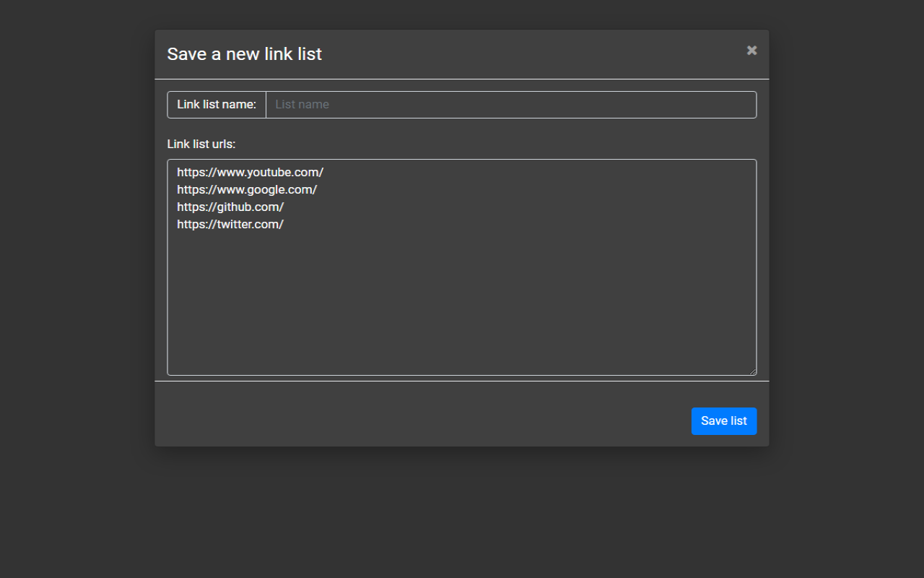The height and width of the screenshot is (578, 924).
Task: Click the 'Link list urls:' label
Action: click(201, 144)
